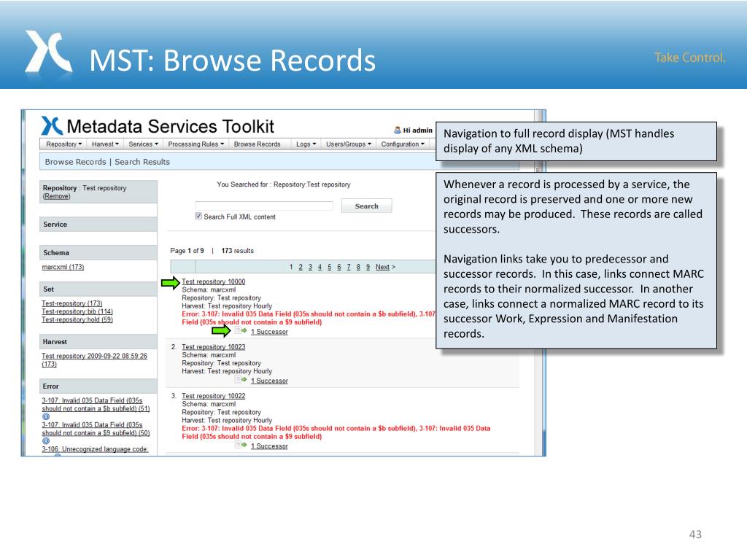Click the 'Browse Records | Search Results' breadcrumb

107,161
